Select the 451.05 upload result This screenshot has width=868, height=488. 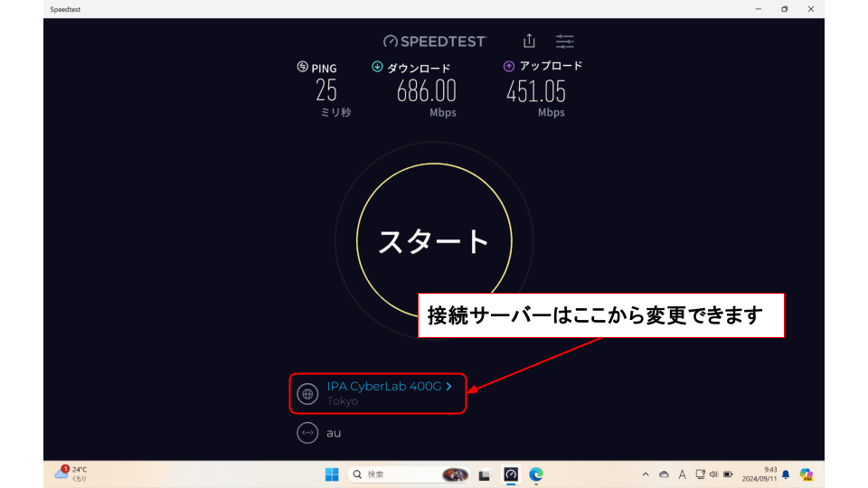point(535,90)
